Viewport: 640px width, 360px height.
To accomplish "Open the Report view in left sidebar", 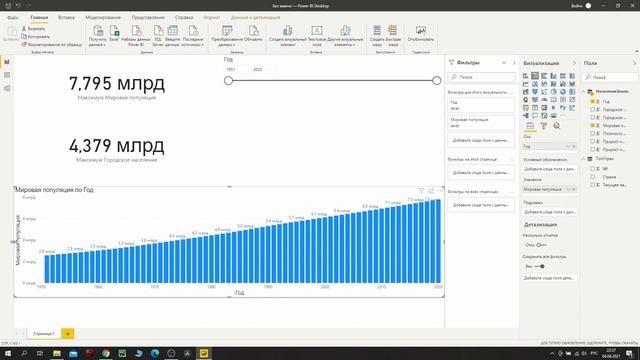I will (x=7, y=62).
